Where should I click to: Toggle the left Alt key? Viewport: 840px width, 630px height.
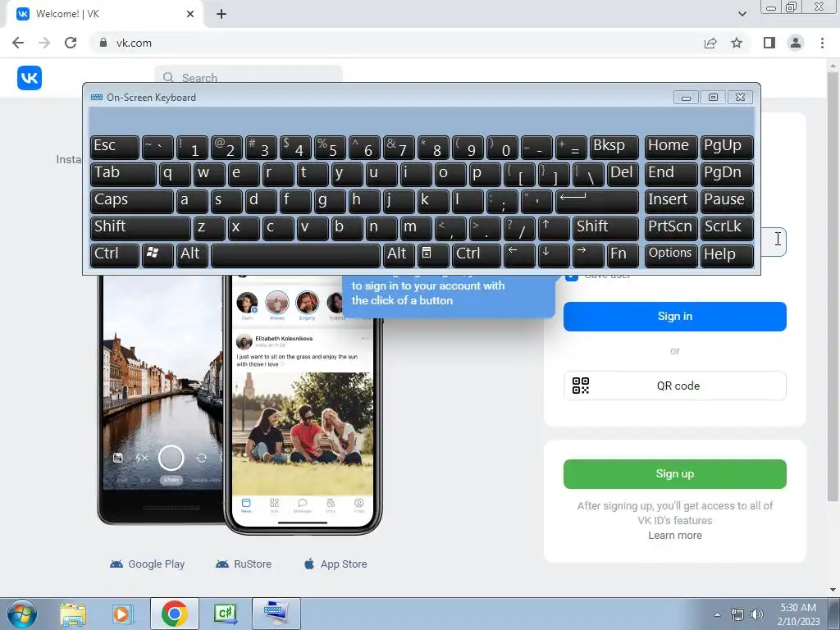click(192, 255)
